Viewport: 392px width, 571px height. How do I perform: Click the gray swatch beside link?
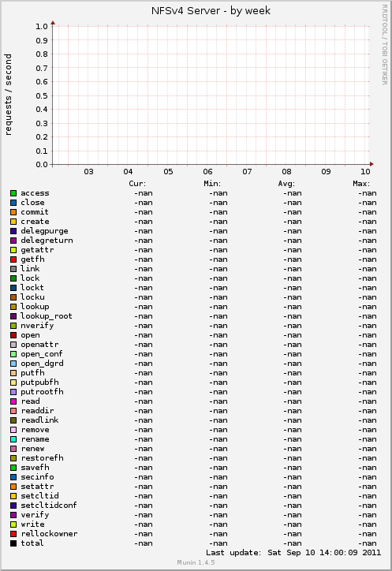[x=13, y=269]
